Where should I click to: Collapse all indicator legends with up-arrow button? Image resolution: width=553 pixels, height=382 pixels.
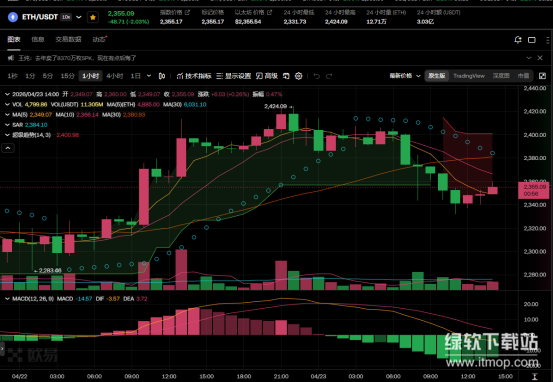click(8, 148)
